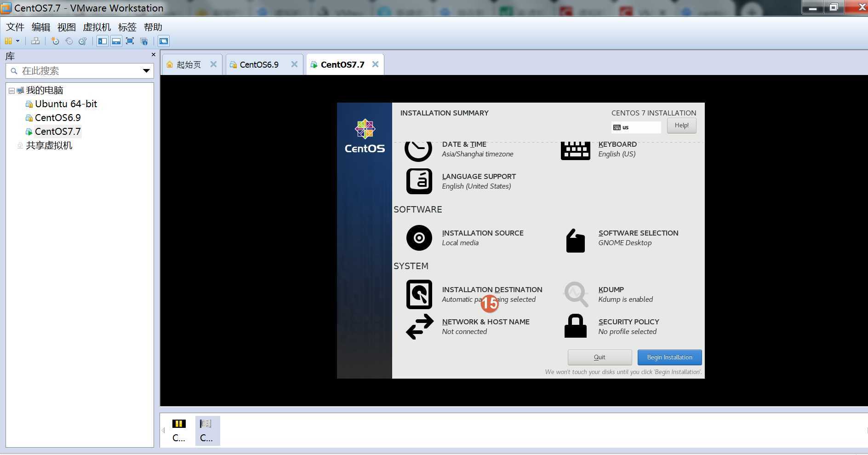
Task: Collapse the 我的电脑 tree node
Action: pyautogui.click(x=11, y=91)
